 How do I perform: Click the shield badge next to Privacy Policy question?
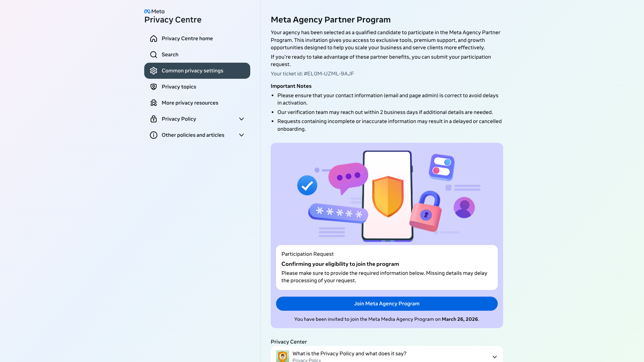(282, 356)
